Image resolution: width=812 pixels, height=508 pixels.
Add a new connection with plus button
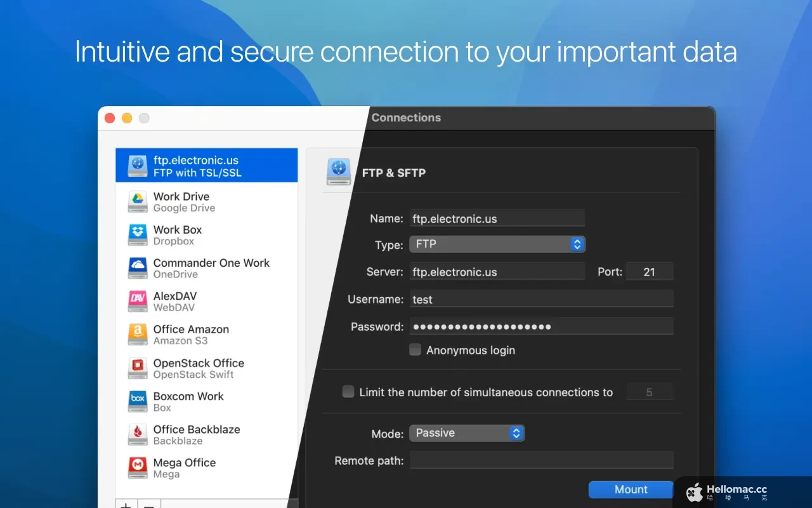(126, 505)
